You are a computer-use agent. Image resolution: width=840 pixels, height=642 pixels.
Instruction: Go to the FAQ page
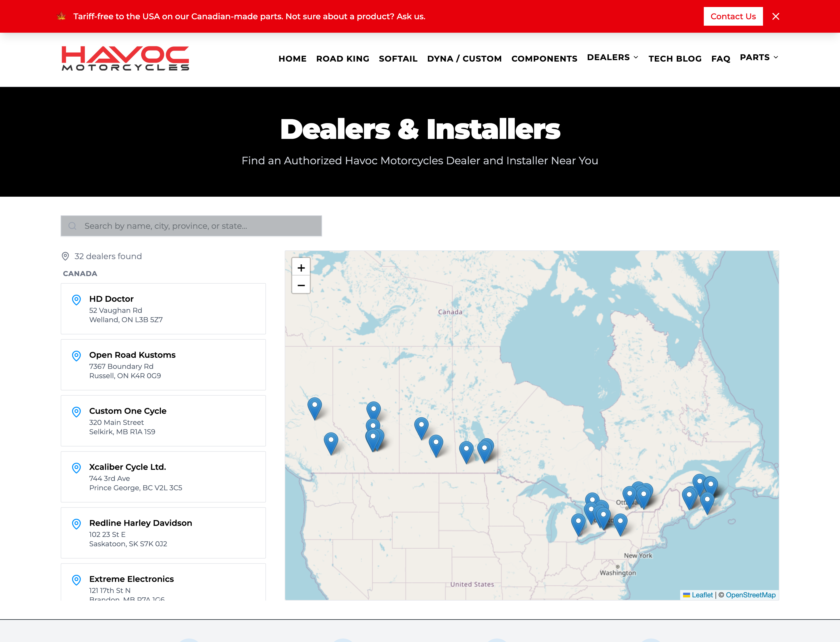[720, 58]
